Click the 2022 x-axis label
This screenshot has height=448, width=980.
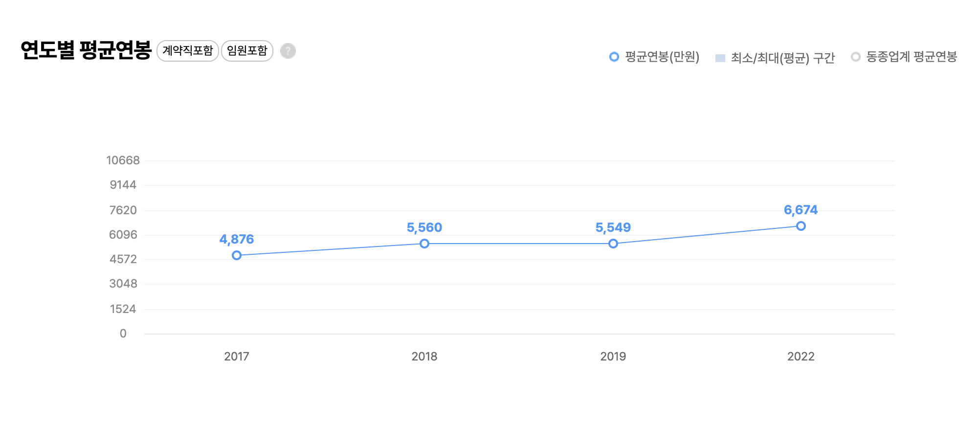801,357
